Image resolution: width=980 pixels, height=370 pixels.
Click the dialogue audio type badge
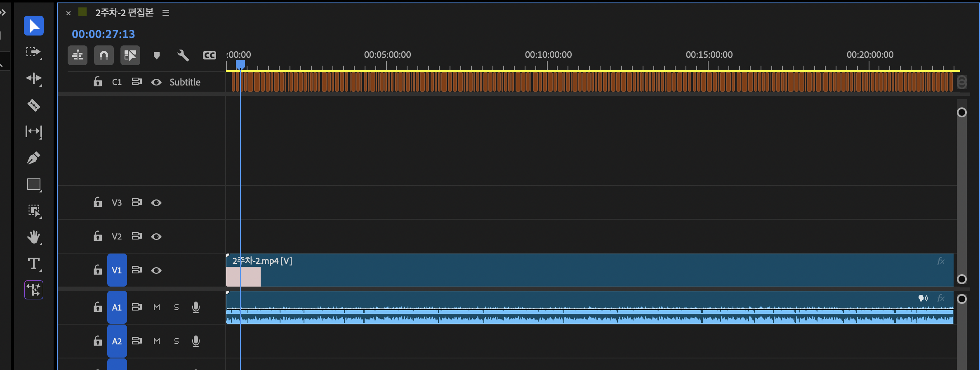click(x=923, y=298)
